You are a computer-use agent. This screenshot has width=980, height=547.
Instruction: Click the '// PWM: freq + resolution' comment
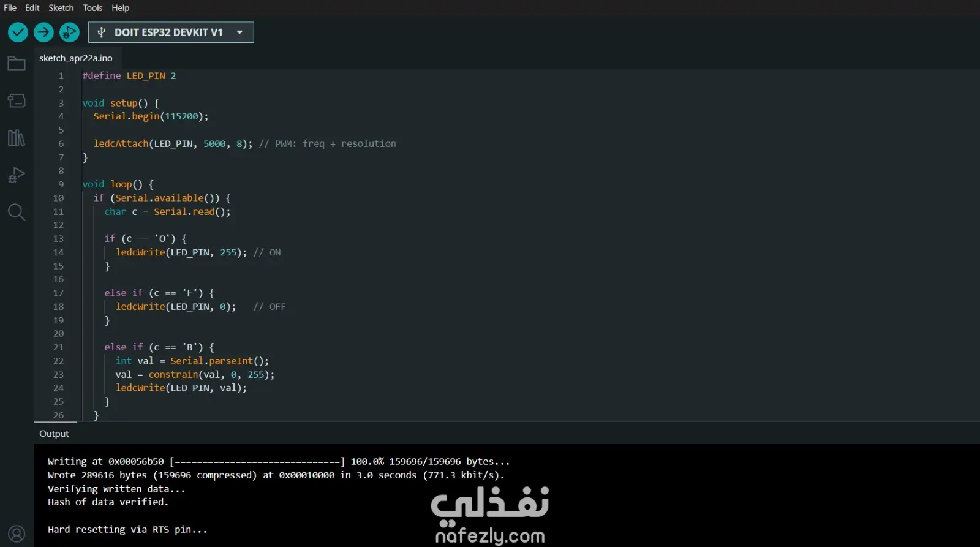pyautogui.click(x=327, y=144)
